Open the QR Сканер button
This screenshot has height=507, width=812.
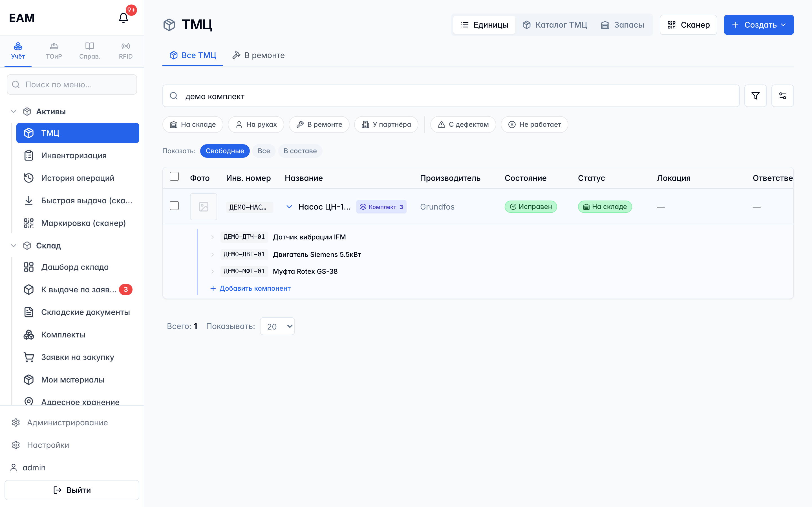(688, 25)
